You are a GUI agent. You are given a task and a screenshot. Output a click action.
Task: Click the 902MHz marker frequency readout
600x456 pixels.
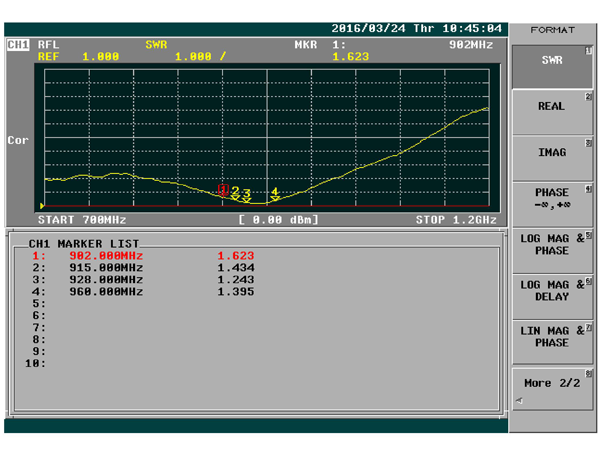click(x=471, y=45)
